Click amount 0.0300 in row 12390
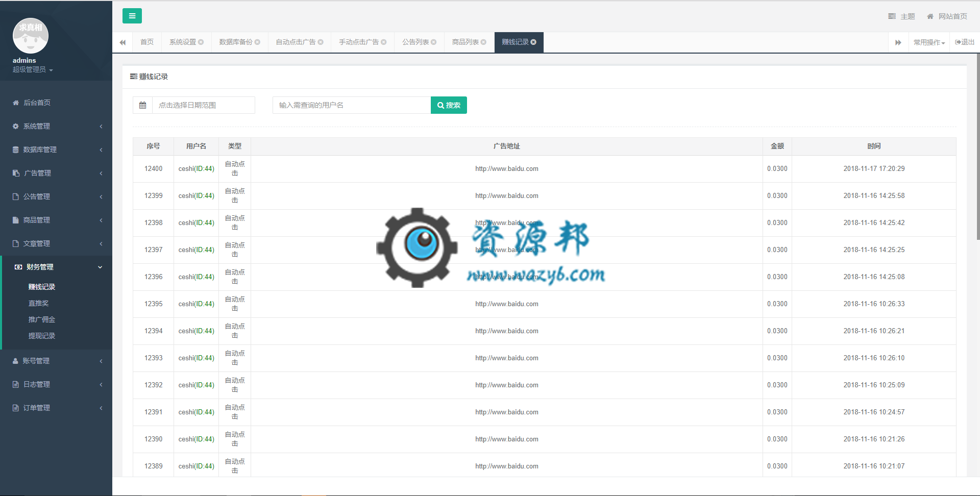This screenshot has width=980, height=496. coord(777,439)
